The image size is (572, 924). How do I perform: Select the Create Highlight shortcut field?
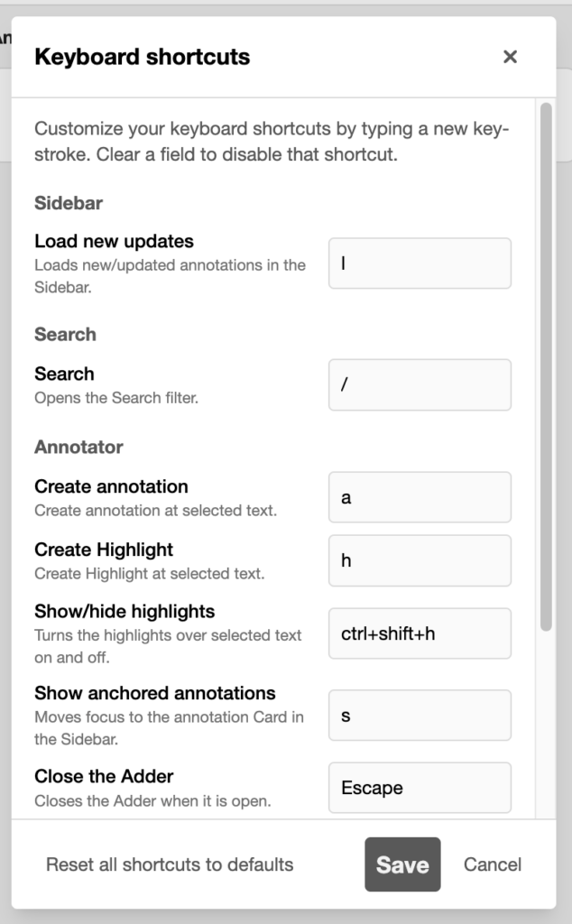tap(420, 560)
